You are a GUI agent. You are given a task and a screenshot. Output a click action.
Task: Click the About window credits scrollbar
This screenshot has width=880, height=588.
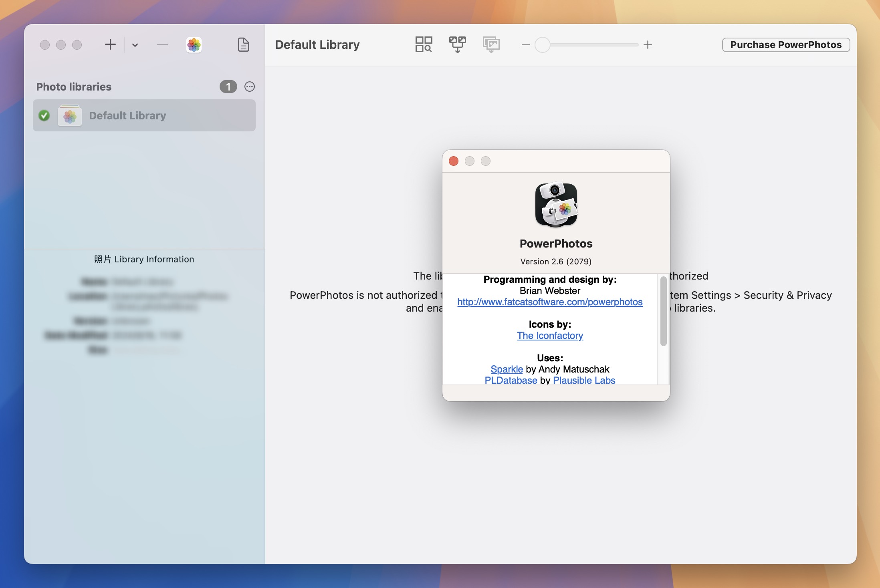click(663, 311)
